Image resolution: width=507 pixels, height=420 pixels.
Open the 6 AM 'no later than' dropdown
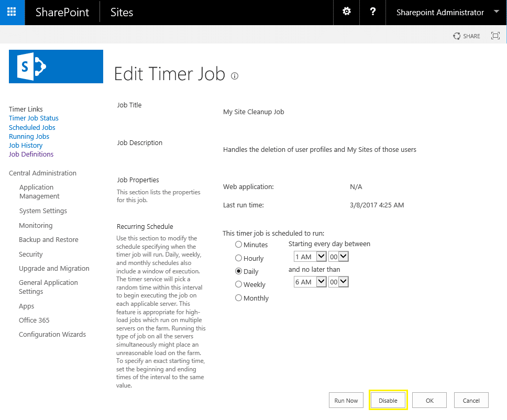pyautogui.click(x=310, y=281)
